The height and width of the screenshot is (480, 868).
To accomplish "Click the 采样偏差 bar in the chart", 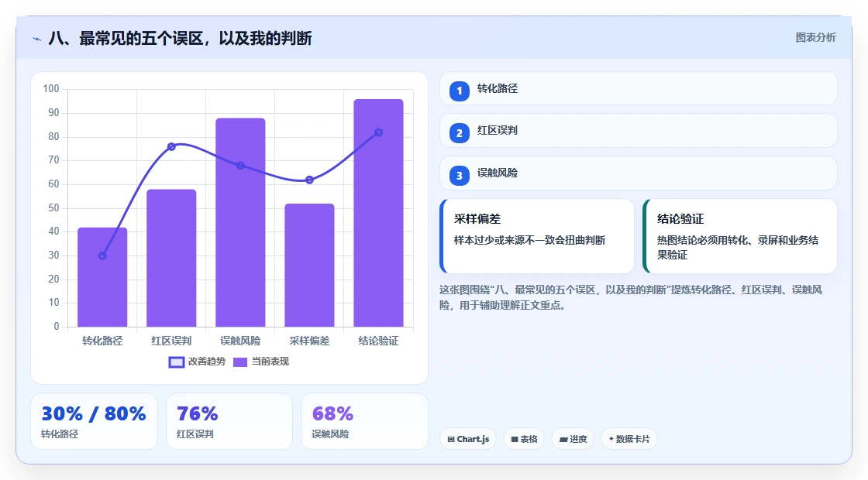I will tap(309, 266).
